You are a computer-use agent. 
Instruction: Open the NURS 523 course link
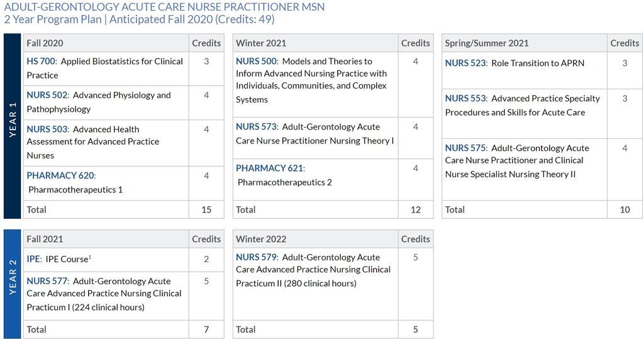tap(465, 63)
